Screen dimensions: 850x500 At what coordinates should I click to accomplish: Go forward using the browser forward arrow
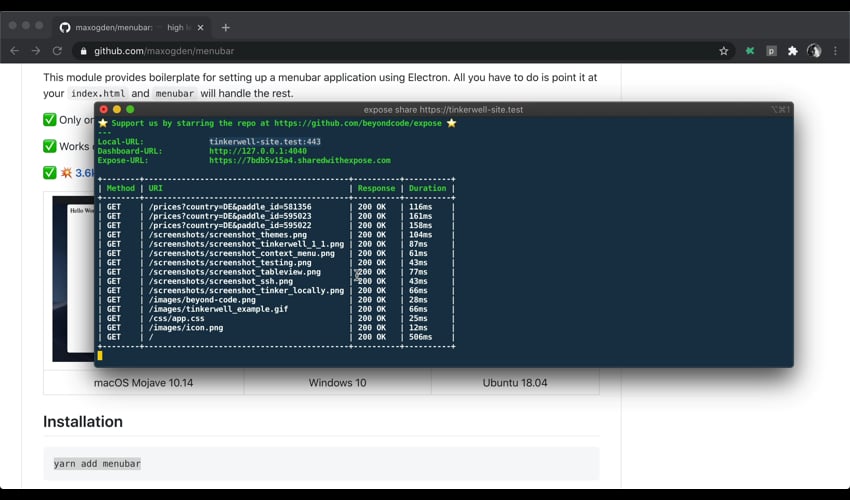point(36,51)
